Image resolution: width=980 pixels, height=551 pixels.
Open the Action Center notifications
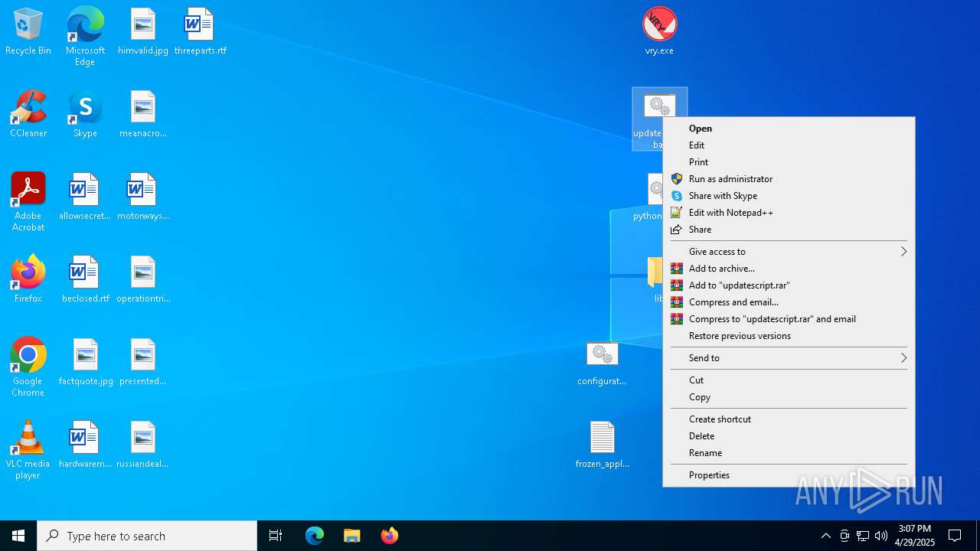(x=955, y=536)
